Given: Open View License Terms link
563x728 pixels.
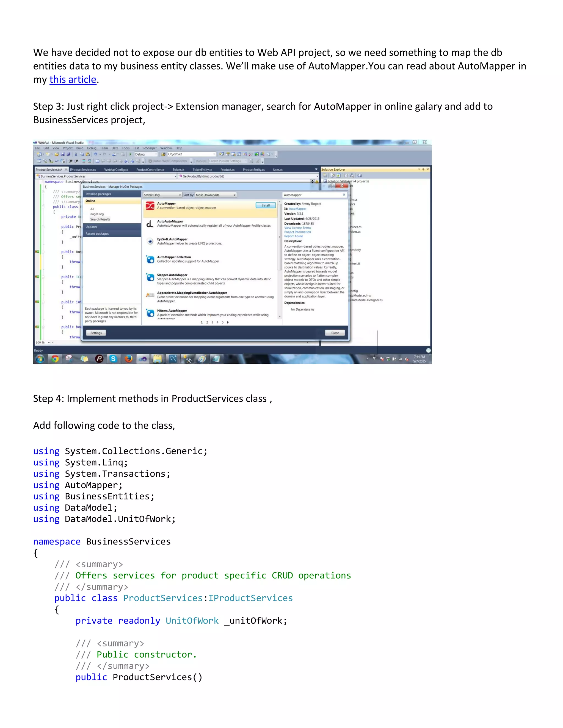Looking at the screenshot, I should (x=297, y=228).
